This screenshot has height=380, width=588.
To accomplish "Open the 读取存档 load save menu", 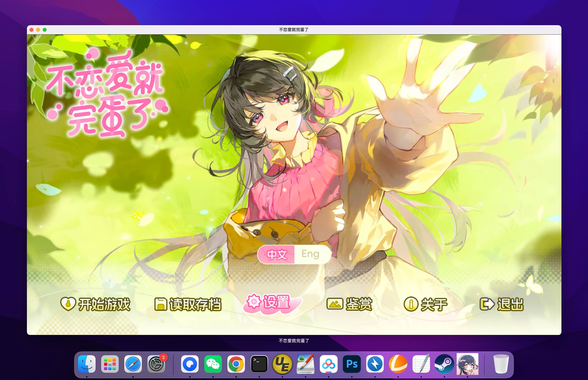I will pos(188,304).
